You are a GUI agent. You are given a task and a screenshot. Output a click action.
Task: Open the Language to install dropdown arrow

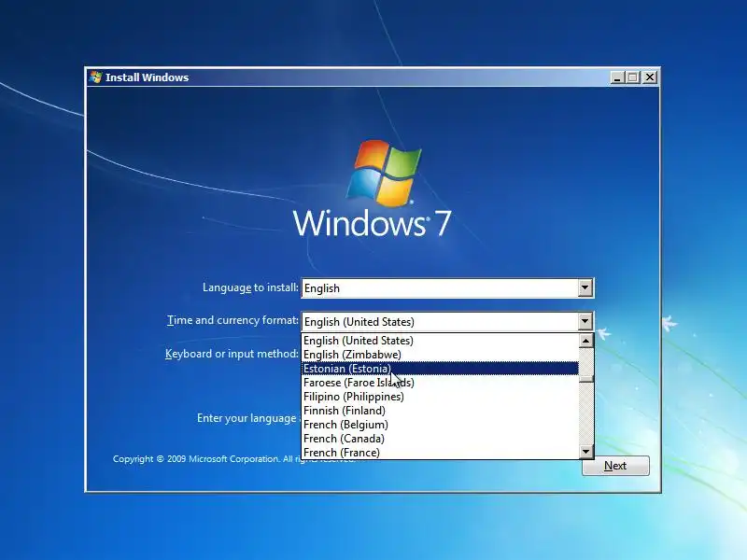tap(585, 287)
